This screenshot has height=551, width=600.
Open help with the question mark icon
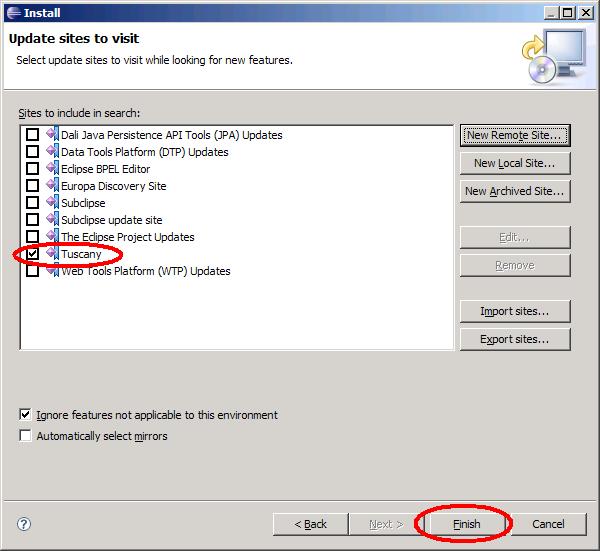[24, 524]
